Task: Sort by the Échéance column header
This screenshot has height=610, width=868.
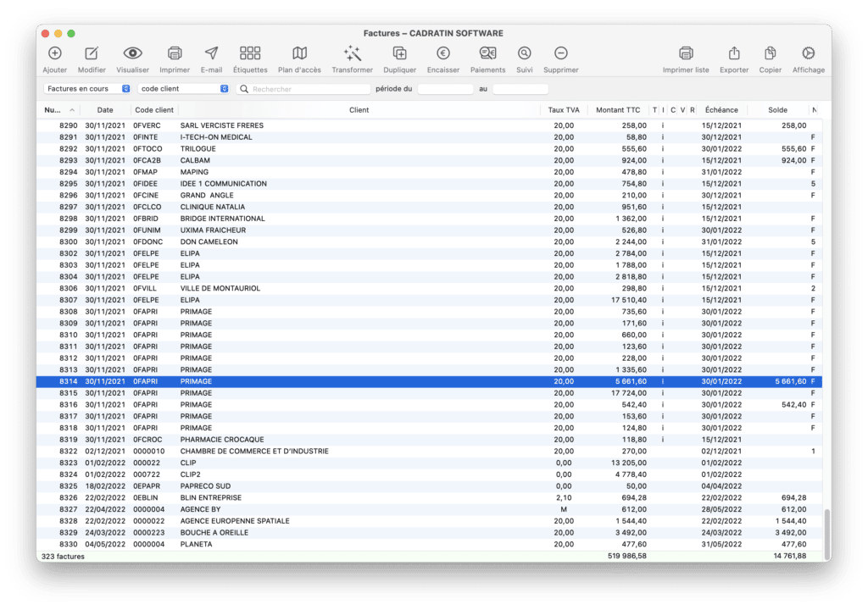Action: tap(721, 110)
